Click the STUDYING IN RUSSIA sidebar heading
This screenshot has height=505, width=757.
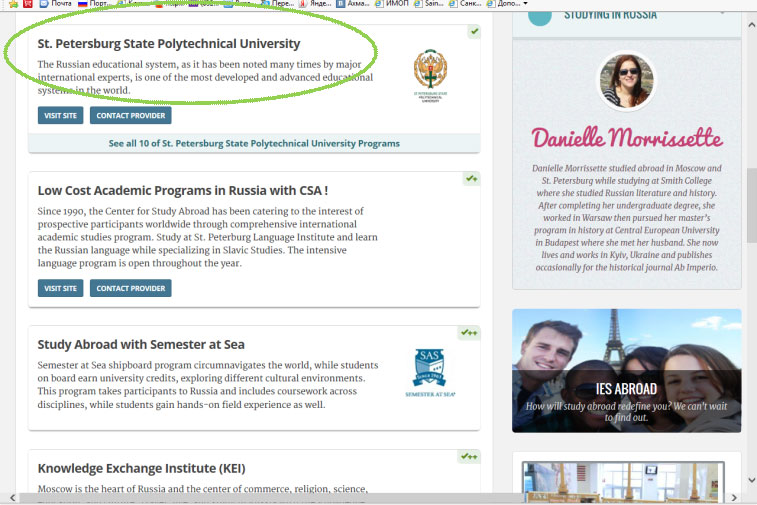click(610, 15)
